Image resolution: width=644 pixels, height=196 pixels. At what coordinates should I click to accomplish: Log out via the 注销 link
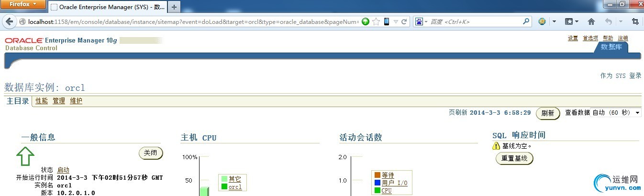pos(623,38)
